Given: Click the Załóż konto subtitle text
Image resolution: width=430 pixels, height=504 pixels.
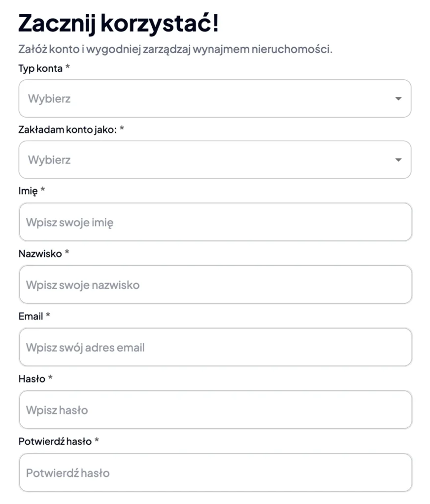Looking at the screenshot, I should click(175, 49).
